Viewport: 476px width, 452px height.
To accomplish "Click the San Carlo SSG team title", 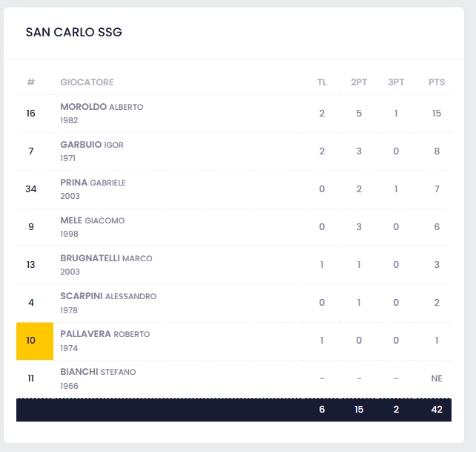I will click(x=73, y=32).
